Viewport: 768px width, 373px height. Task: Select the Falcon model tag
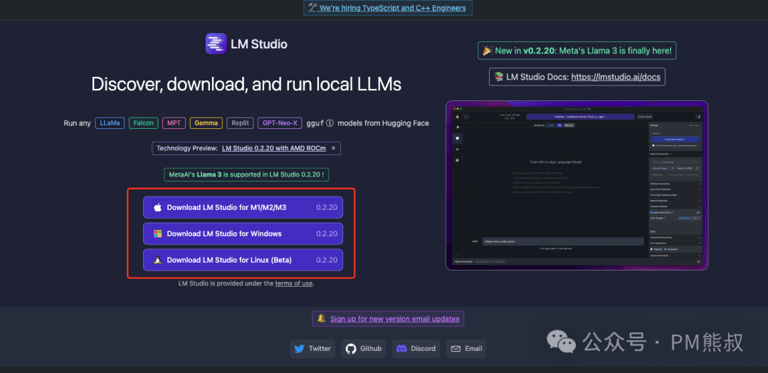pos(144,123)
